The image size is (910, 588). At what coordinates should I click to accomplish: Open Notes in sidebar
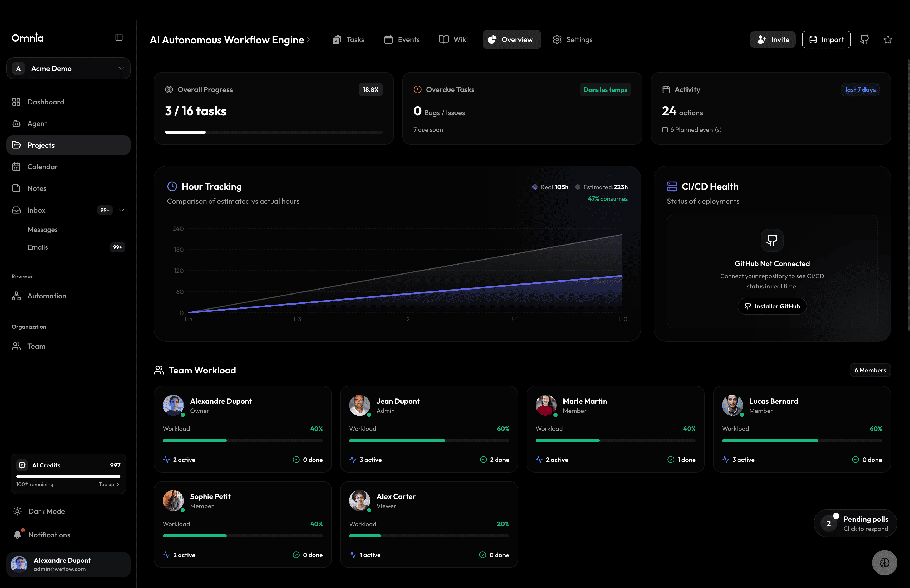(x=68, y=188)
